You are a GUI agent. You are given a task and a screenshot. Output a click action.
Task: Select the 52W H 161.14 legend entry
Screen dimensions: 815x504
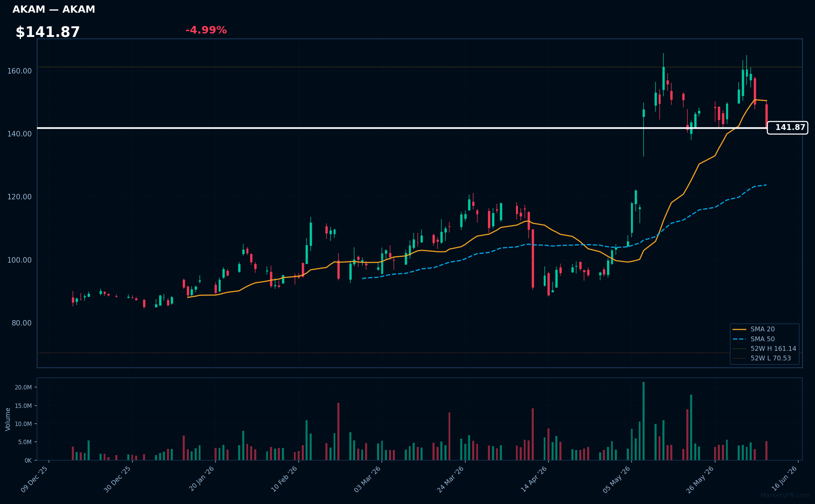coord(764,349)
